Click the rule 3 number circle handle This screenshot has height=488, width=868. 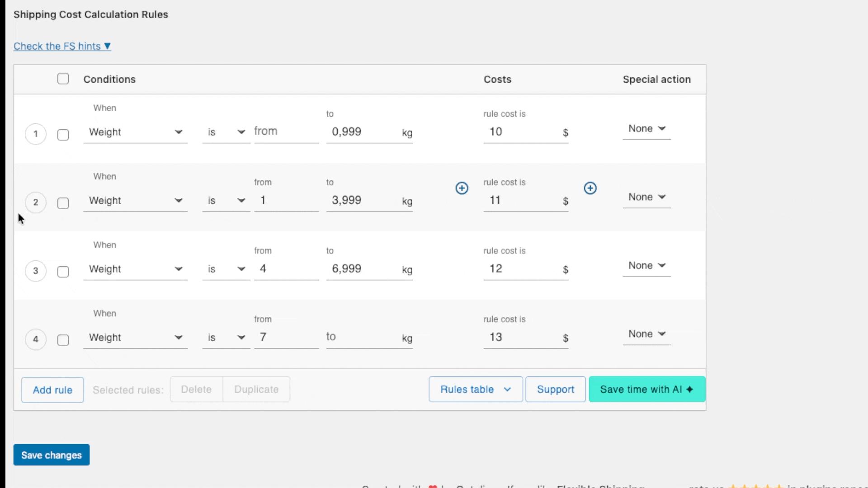click(x=36, y=271)
